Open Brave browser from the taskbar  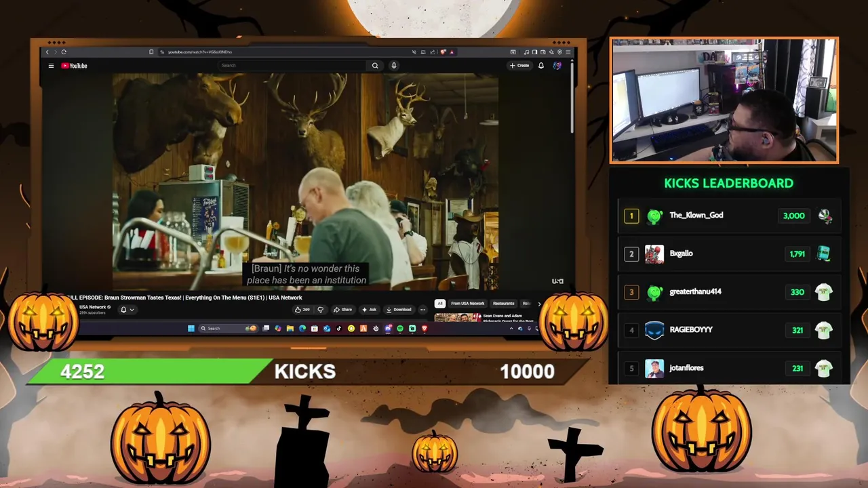425,329
